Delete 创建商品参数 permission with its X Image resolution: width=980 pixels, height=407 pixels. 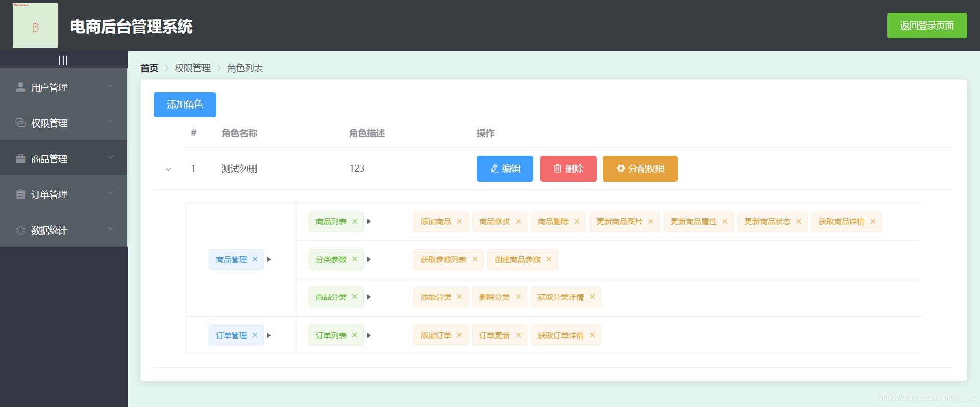549,259
